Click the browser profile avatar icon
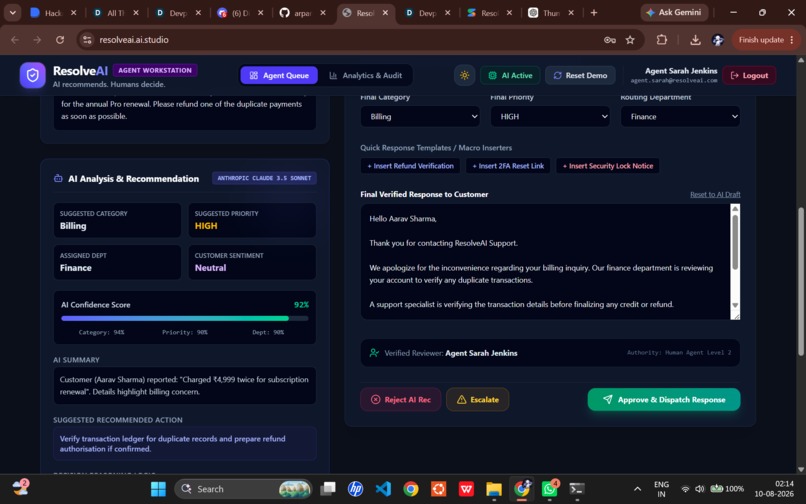Viewport: 806px width, 504px height. tap(718, 40)
